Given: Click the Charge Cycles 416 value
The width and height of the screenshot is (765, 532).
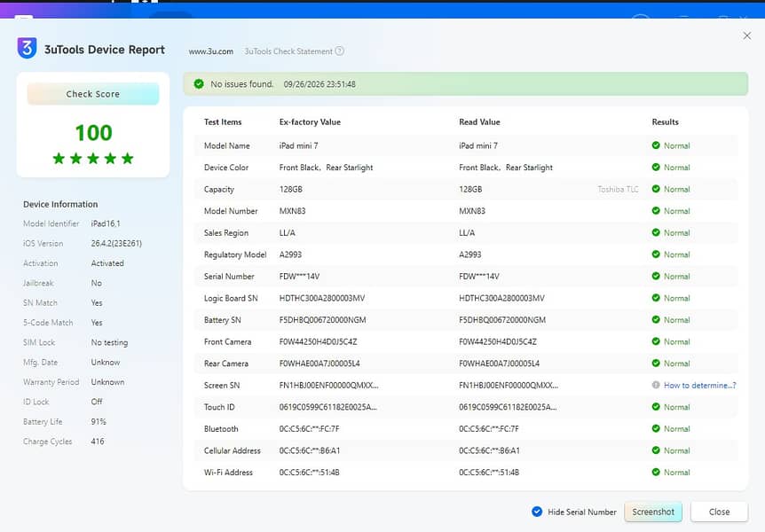Looking at the screenshot, I should (98, 442).
